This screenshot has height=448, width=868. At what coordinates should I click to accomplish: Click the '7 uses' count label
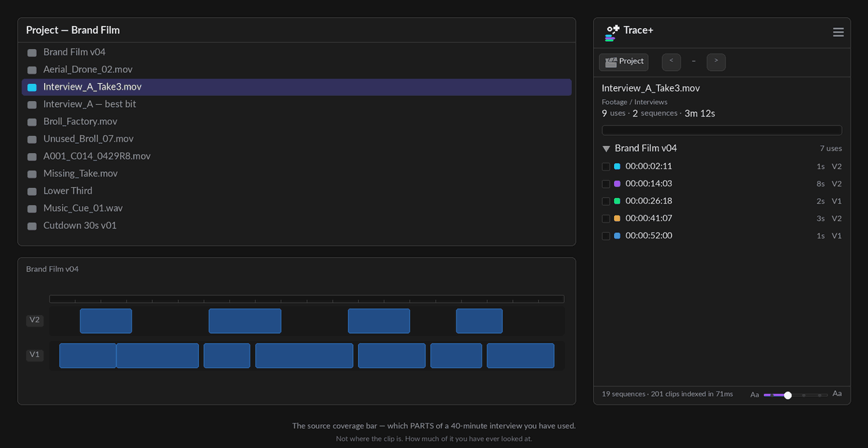pyautogui.click(x=830, y=149)
